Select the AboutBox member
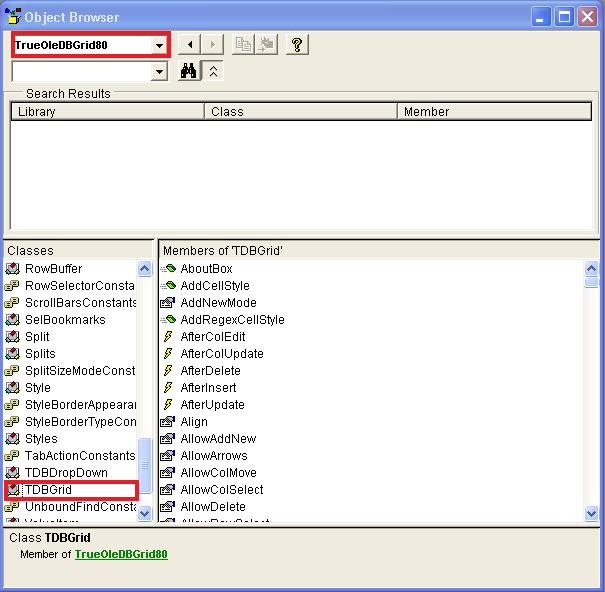 (206, 269)
